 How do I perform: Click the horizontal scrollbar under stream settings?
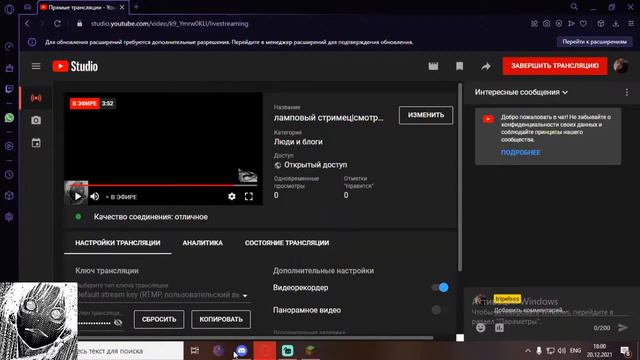coord(255,338)
